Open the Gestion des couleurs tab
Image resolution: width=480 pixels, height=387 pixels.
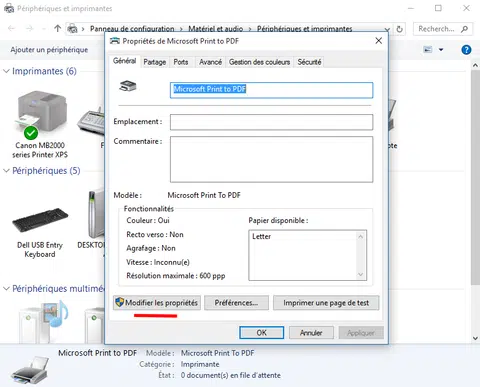[x=259, y=62]
